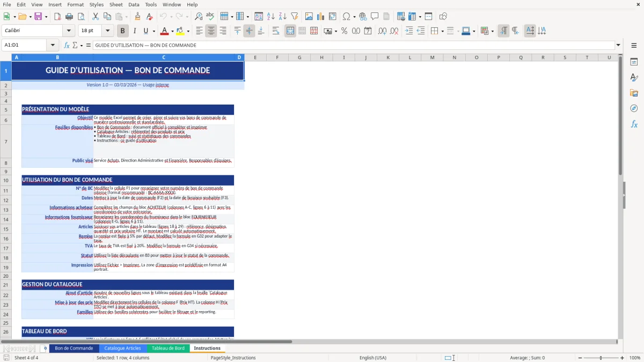This screenshot has width=644, height=362.
Task: Format selection as percent
Action: coord(344,31)
